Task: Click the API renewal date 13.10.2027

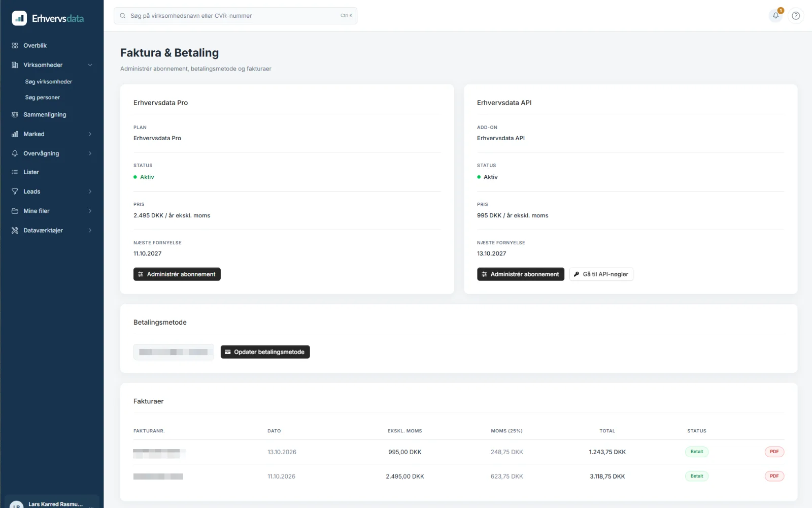Action: [492, 253]
